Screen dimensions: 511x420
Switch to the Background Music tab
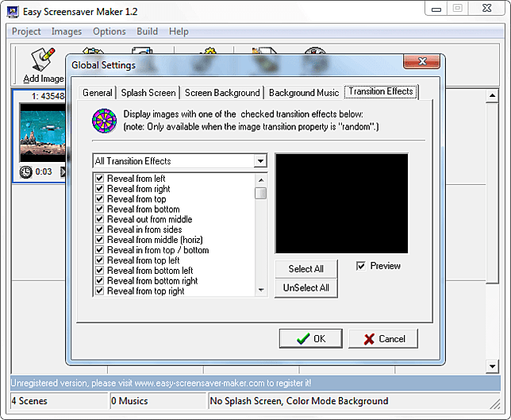click(x=304, y=93)
